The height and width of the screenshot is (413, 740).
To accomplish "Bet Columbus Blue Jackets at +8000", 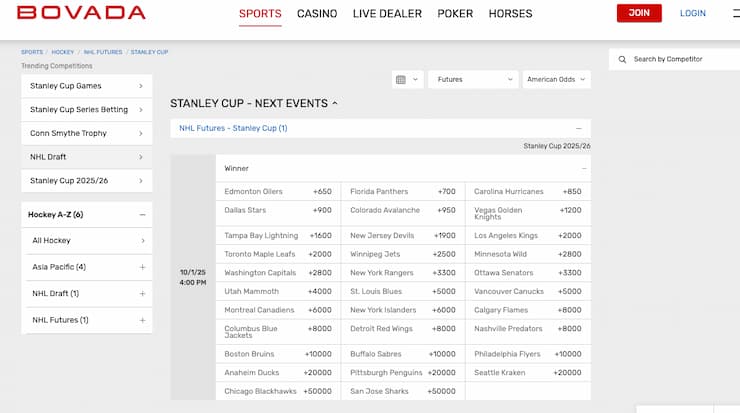I will (278, 332).
